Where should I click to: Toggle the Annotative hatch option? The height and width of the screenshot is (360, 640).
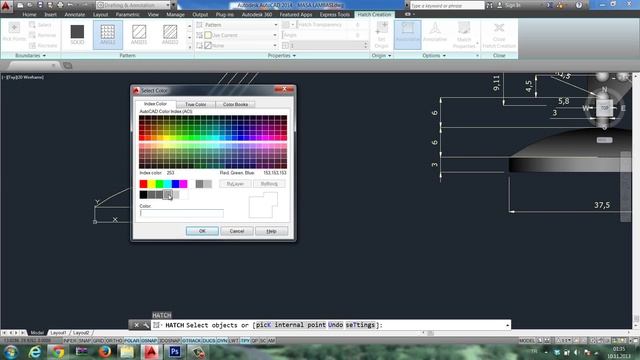point(435,33)
